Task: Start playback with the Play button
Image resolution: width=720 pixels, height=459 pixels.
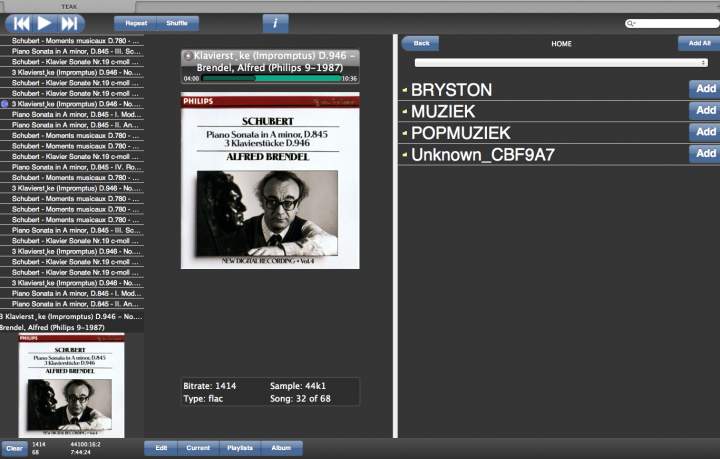Action: [44, 23]
